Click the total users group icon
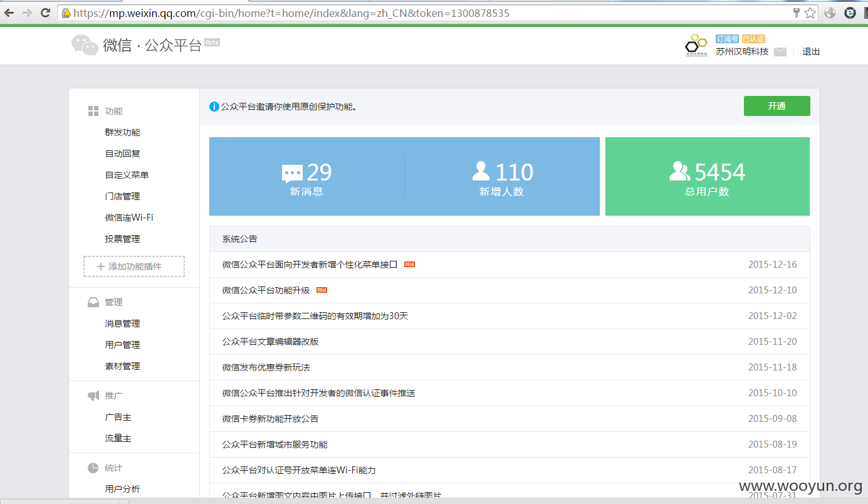This screenshot has height=504, width=868. (679, 171)
